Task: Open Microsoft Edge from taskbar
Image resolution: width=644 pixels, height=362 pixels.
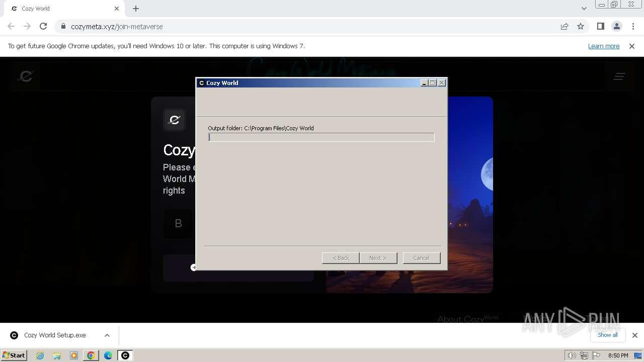Action: (x=108, y=355)
